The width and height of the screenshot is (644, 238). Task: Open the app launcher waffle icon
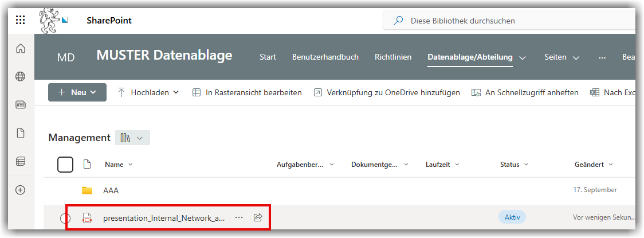pos(21,21)
